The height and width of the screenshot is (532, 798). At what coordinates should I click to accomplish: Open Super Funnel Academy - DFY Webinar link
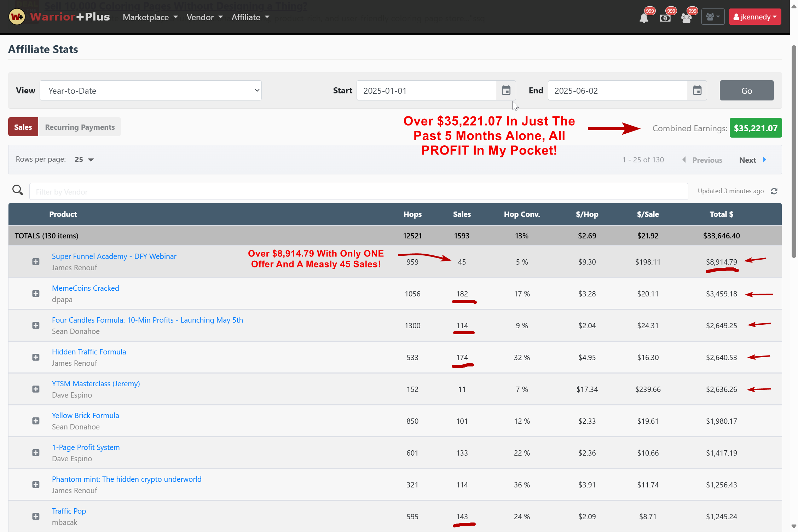point(114,256)
